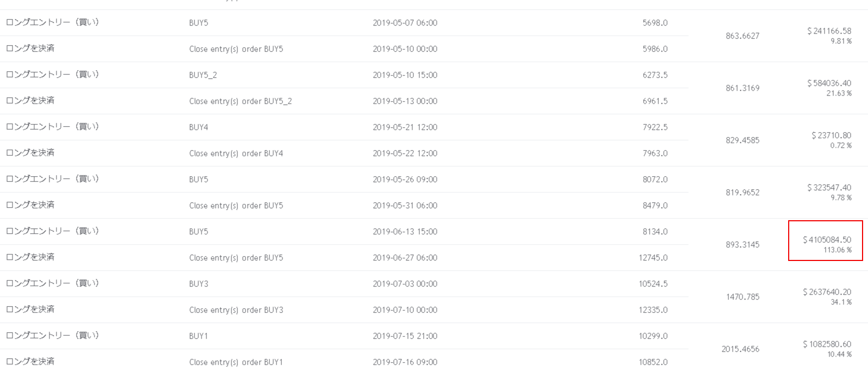868x373 pixels.
Task: Click the 863.6627 contracts value
Action: [742, 36]
